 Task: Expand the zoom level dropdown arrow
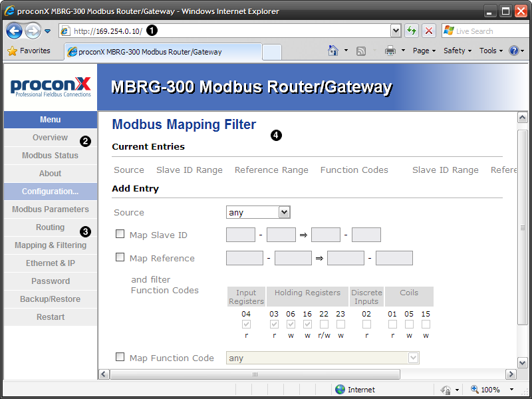[x=511, y=390]
